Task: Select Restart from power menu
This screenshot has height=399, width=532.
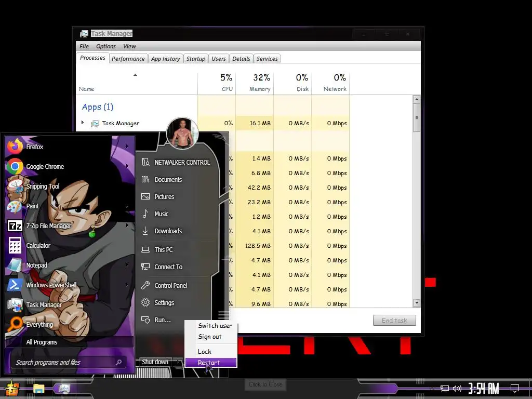Action: pyautogui.click(x=211, y=362)
